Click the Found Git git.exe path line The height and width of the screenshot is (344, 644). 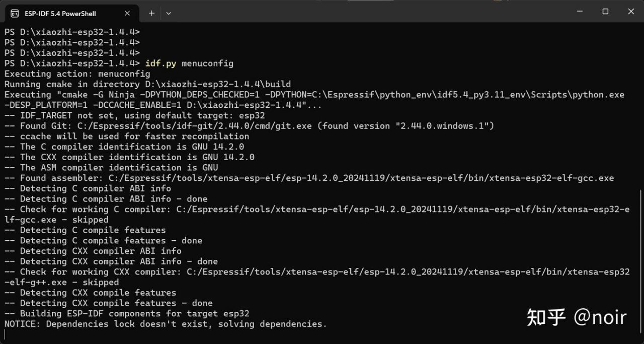[x=250, y=126]
